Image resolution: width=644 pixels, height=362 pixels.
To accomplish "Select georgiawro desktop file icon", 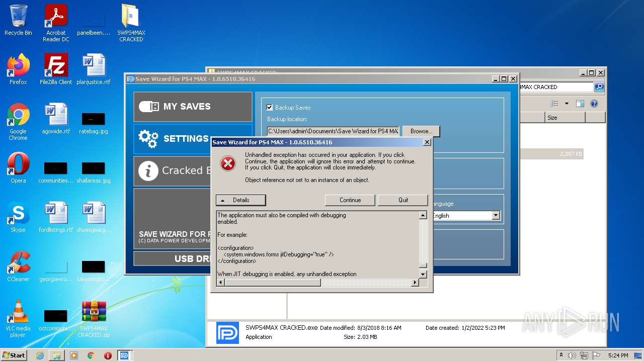I will [56, 270].
